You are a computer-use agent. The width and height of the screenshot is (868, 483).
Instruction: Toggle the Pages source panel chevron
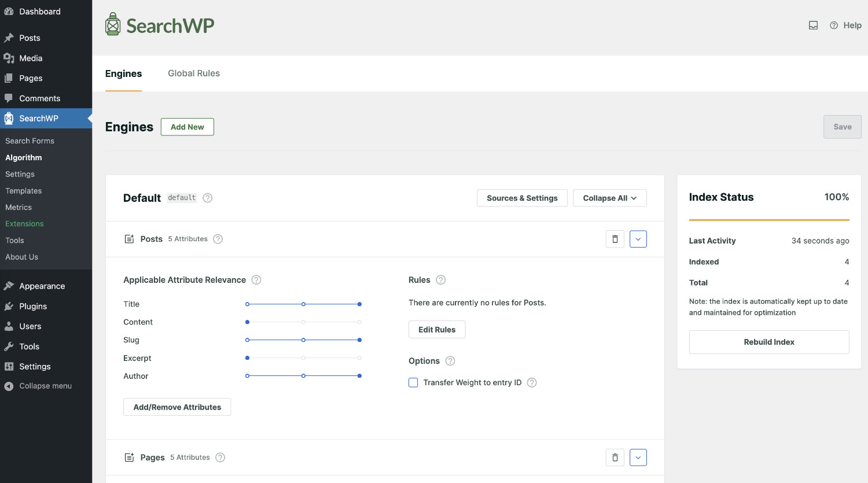[638, 458]
